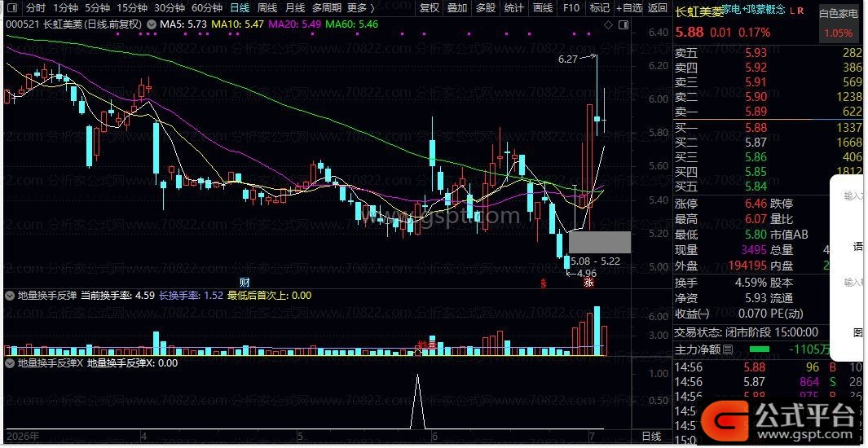This screenshot has height=448, width=868.
Task: Click 买五 price 5.84
Action: point(756,187)
